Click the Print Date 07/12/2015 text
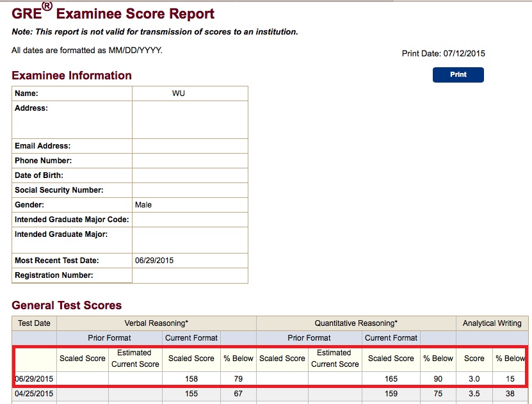Viewport: 532px width, 404px height. click(444, 54)
